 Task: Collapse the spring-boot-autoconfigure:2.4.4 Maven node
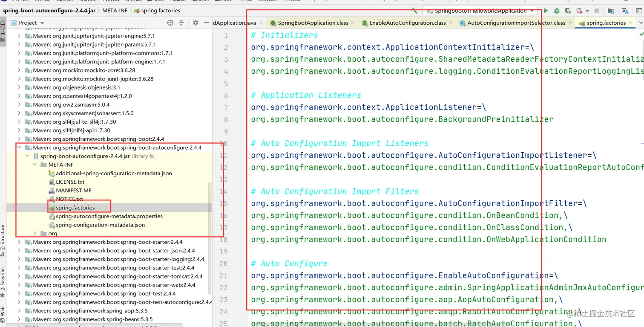tap(19, 148)
